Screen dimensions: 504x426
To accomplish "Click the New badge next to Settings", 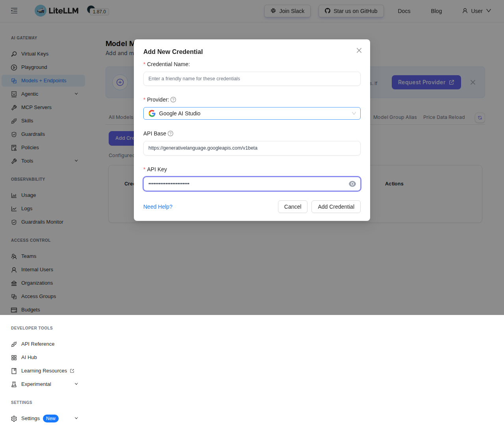I will [x=51, y=419].
